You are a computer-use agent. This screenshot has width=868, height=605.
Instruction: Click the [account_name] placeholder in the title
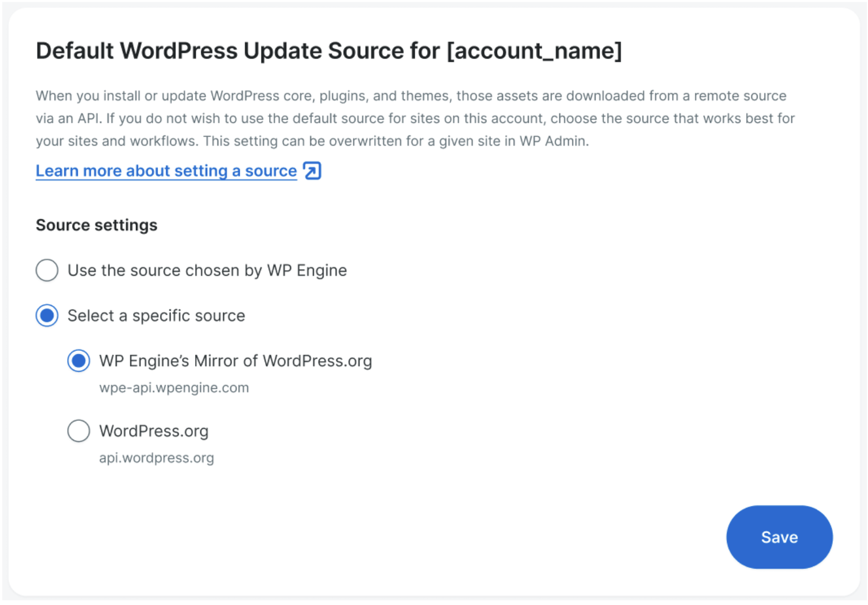click(535, 51)
